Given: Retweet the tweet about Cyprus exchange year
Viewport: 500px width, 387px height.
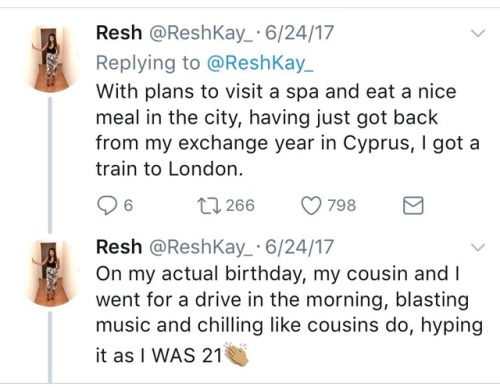Looking at the screenshot, I should (209, 205).
